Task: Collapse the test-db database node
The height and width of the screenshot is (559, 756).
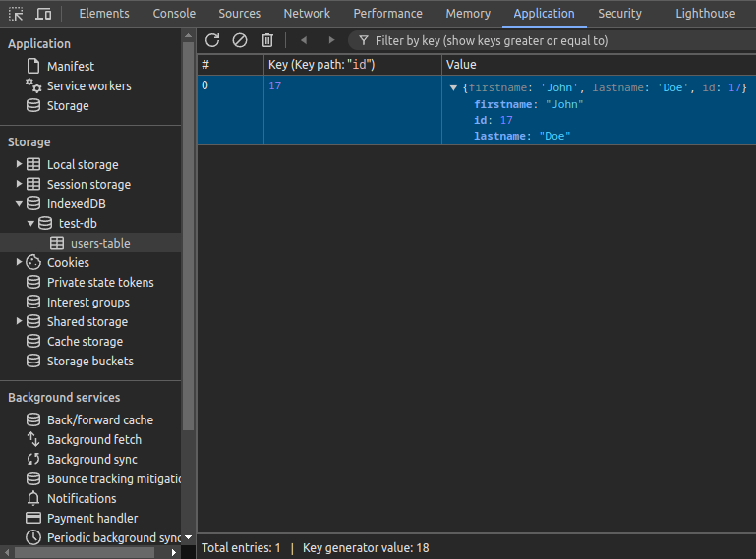Action: click(x=30, y=224)
